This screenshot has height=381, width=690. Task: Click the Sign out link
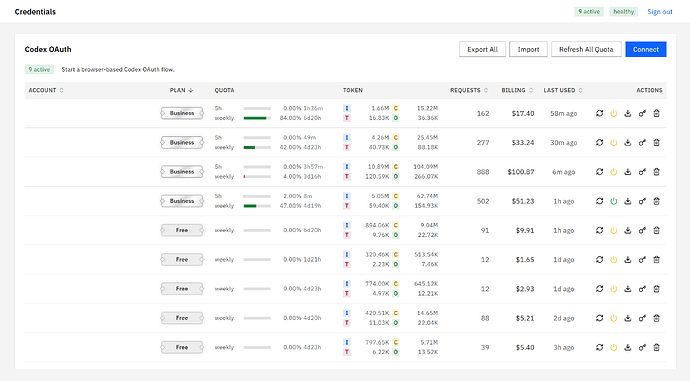click(660, 12)
